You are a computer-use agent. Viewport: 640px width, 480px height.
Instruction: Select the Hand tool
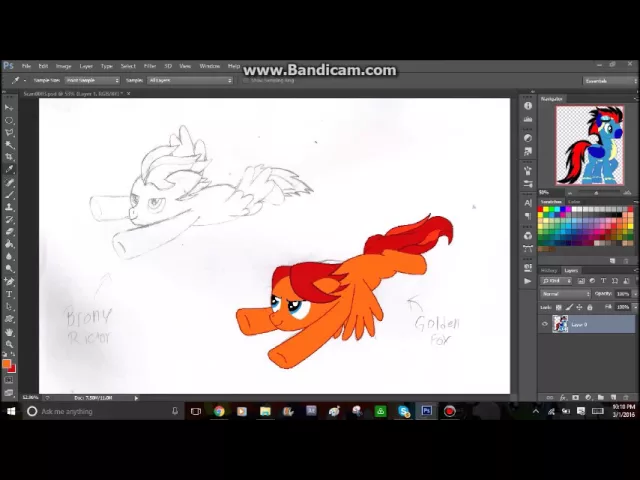click(x=9, y=332)
